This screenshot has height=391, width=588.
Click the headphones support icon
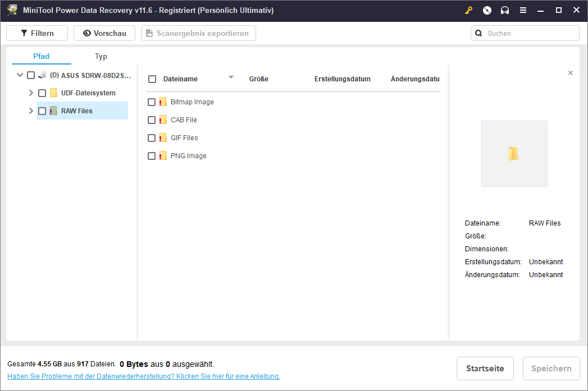coord(505,11)
